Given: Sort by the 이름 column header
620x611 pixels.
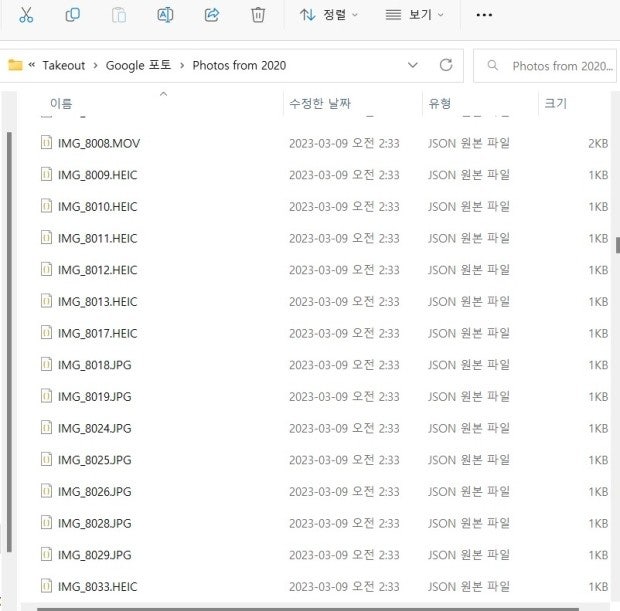Looking at the screenshot, I should pos(61,103).
